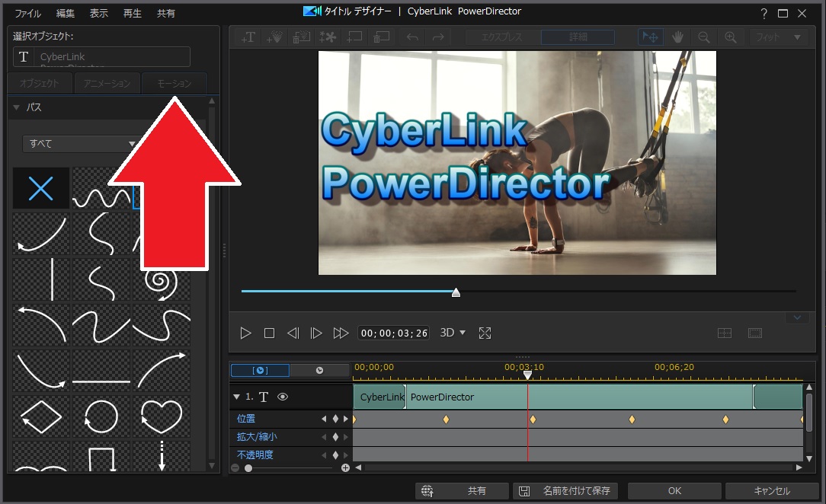Click the sparkle flower insert icon in toolbar
826x504 pixels.
pyautogui.click(x=328, y=37)
